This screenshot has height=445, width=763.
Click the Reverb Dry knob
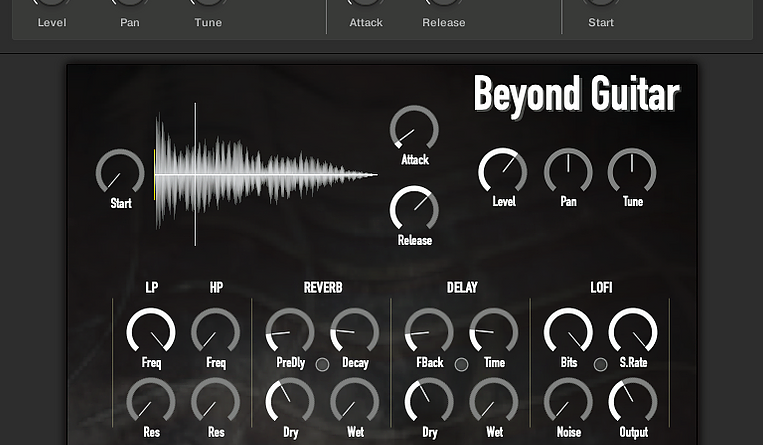click(x=290, y=401)
